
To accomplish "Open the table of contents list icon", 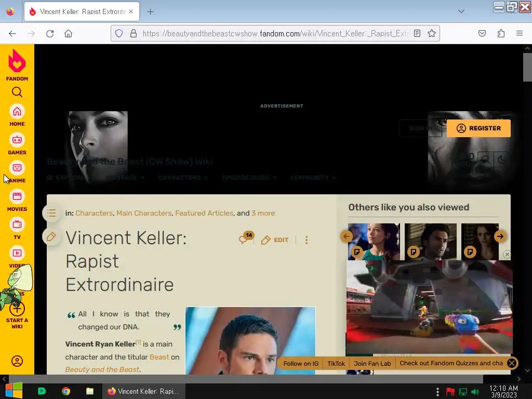I will pos(51,213).
